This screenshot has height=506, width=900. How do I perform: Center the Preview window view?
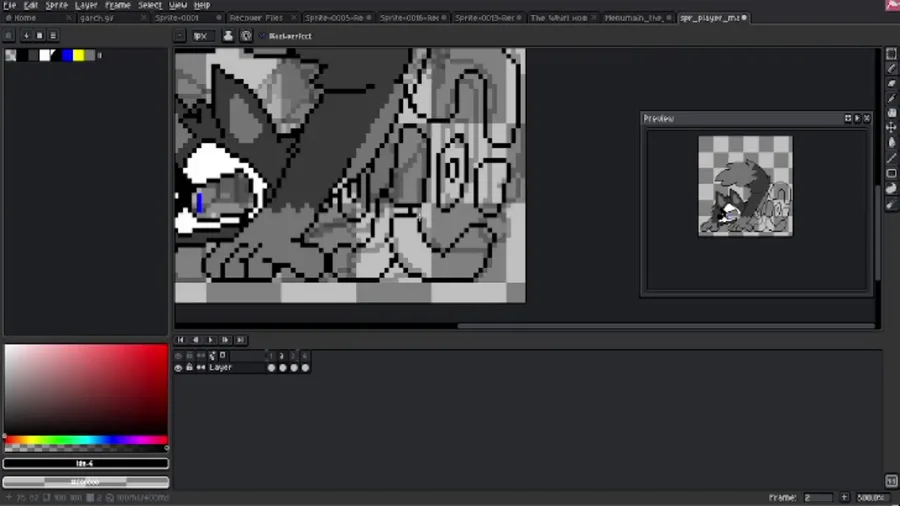tap(848, 118)
